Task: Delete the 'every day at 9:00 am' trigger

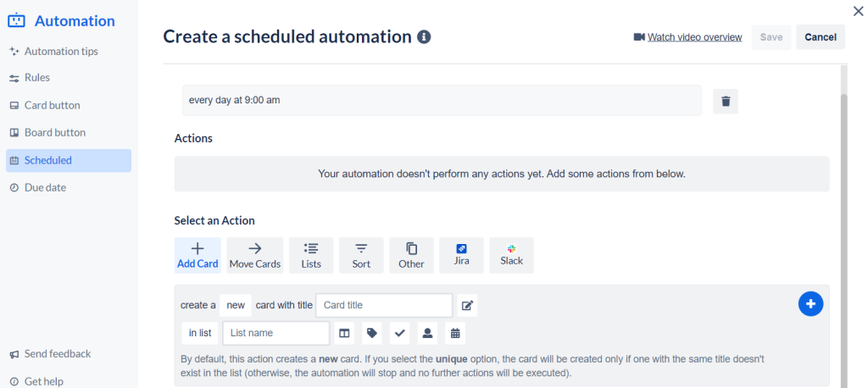Action: [726, 102]
